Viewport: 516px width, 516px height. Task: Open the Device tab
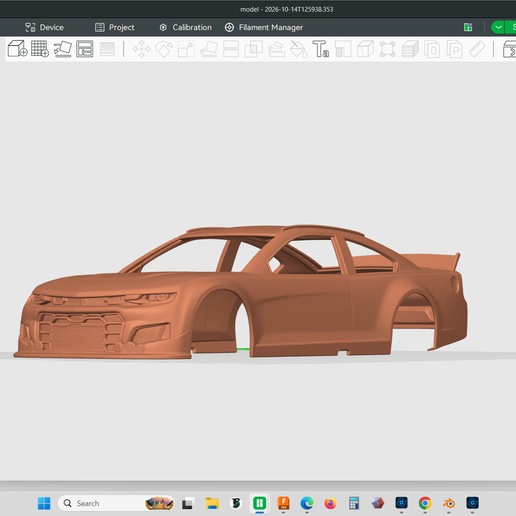[x=44, y=27]
